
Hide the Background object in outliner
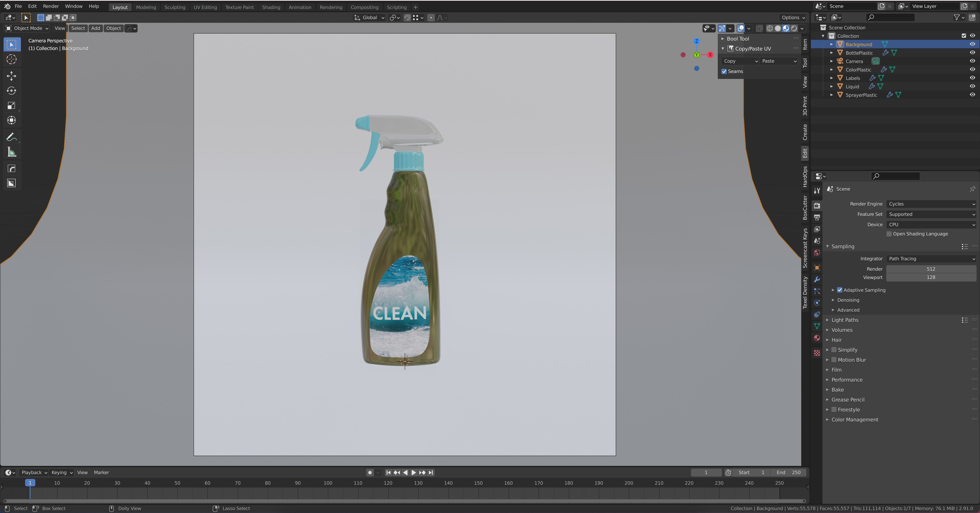point(972,44)
